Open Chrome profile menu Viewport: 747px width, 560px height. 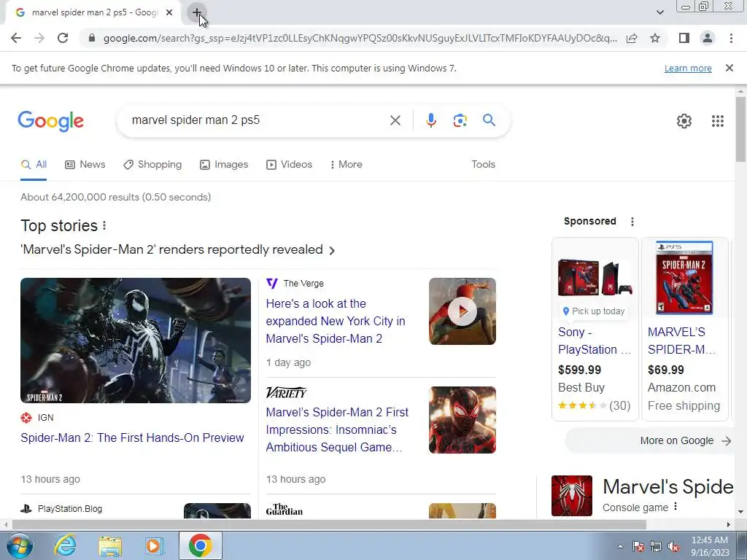[708, 38]
